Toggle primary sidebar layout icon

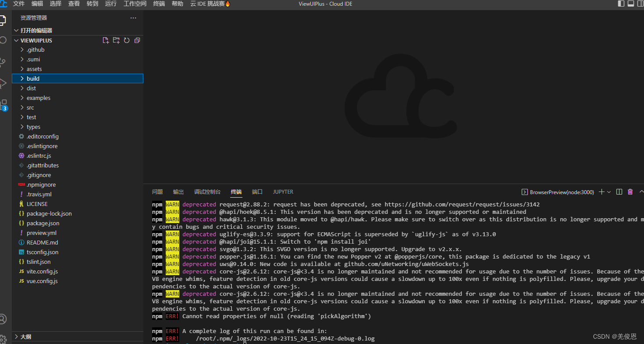click(x=621, y=4)
